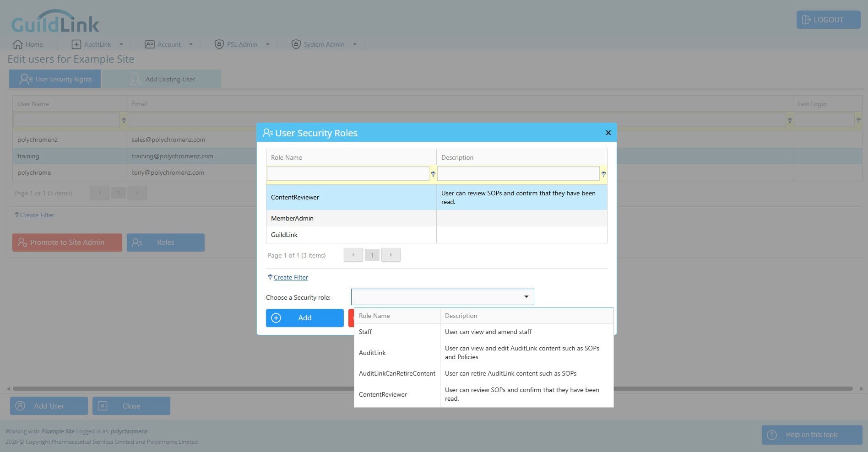Click the X-box icon on Close button
This screenshot has height=452, width=868.
point(103,406)
